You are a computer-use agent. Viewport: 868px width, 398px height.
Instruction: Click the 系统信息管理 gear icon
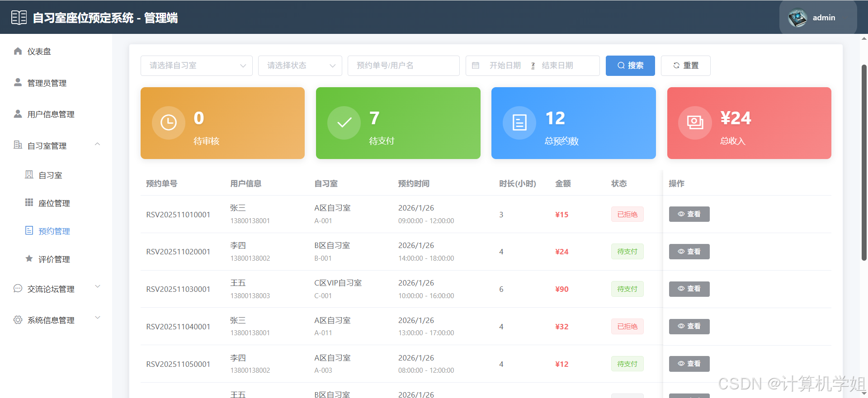18,320
